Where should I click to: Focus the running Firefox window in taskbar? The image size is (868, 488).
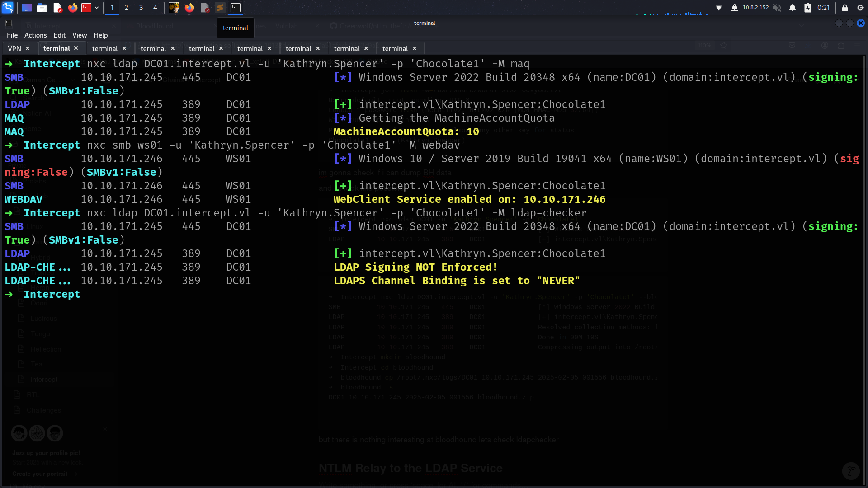pyautogui.click(x=189, y=8)
